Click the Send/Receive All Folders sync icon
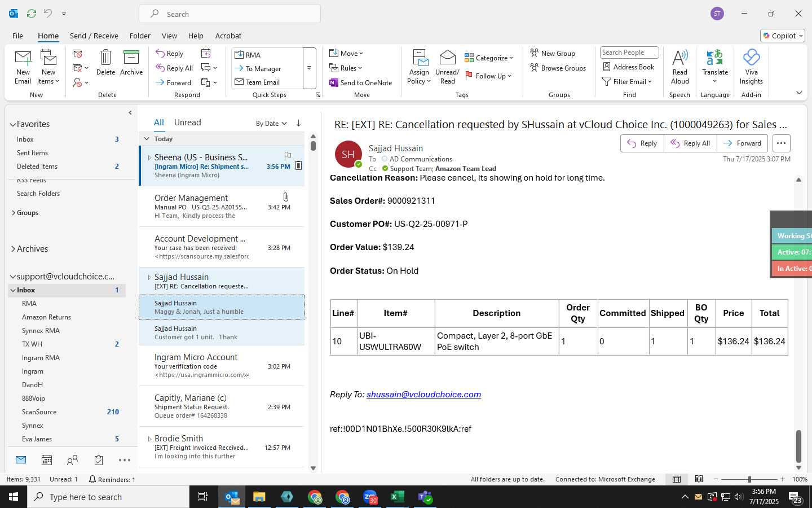812x508 pixels. (32, 13)
